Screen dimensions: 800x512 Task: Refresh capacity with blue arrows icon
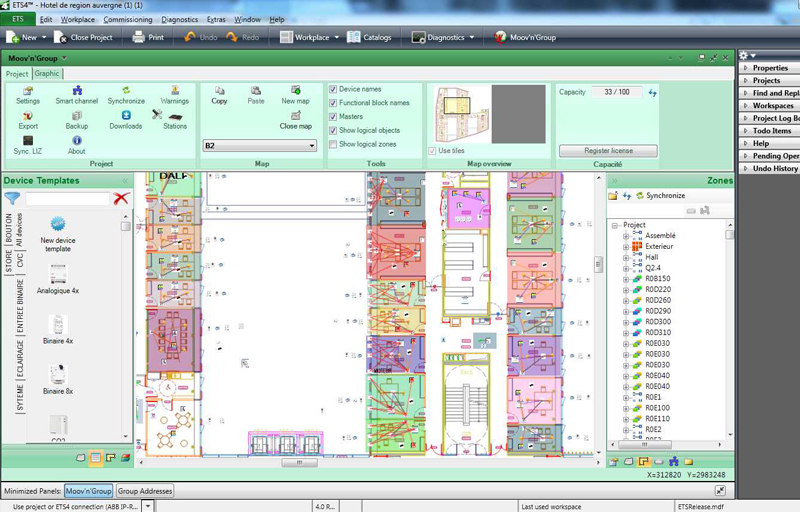pyautogui.click(x=652, y=93)
